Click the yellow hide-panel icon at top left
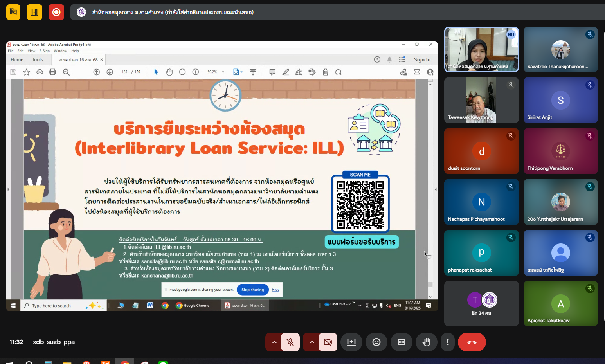The image size is (605, 364). tap(13, 12)
